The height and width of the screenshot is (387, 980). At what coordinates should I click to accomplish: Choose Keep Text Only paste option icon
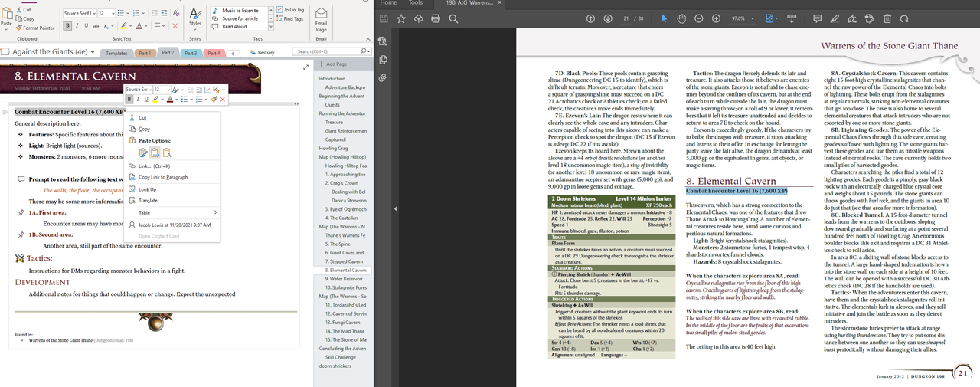[x=167, y=153]
